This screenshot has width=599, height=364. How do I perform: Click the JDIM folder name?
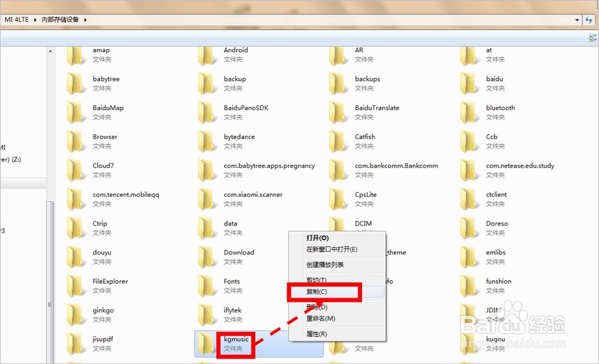(x=494, y=310)
